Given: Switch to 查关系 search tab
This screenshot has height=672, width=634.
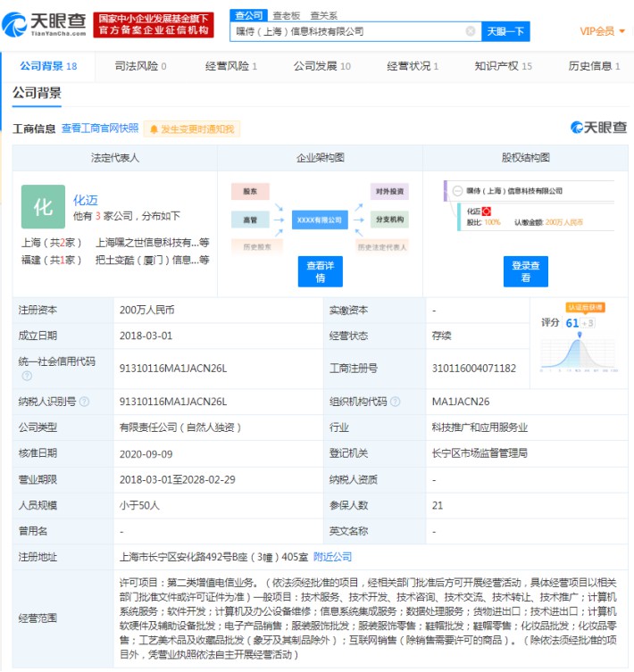Looking at the screenshot, I should (x=324, y=16).
